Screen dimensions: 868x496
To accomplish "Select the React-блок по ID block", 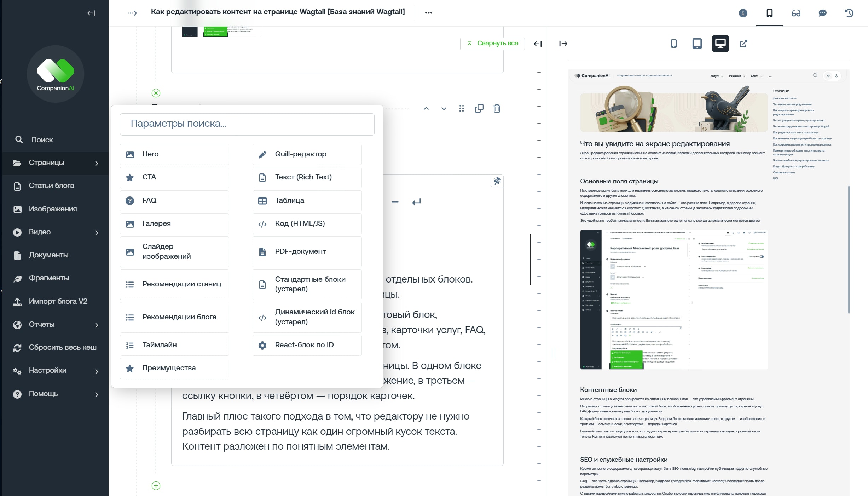I will pyautogui.click(x=307, y=345).
